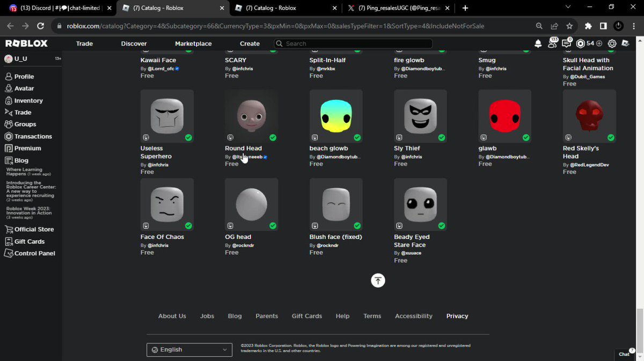Viewport: 644px width, 361px height.
Task: Open the U_U username in sidebar
Action: point(20,58)
